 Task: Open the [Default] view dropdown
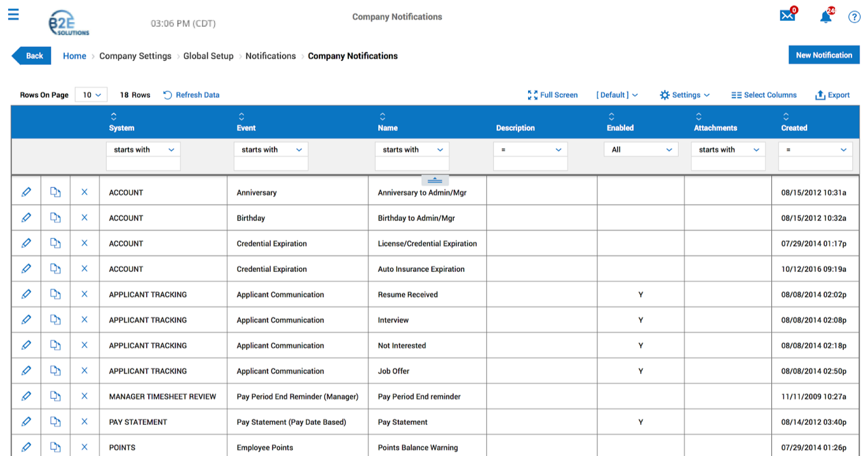pos(617,95)
